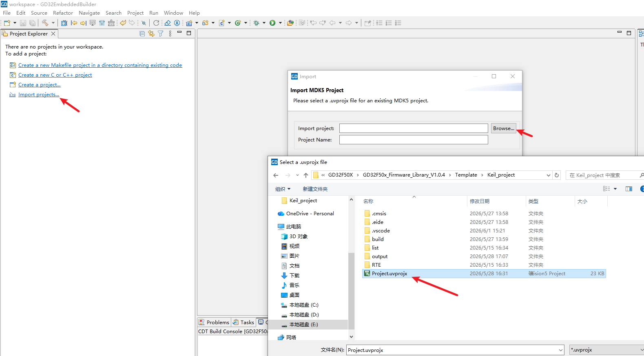
Task: Click the Refresh circular arrow toolbar icon
Action: coord(156,23)
